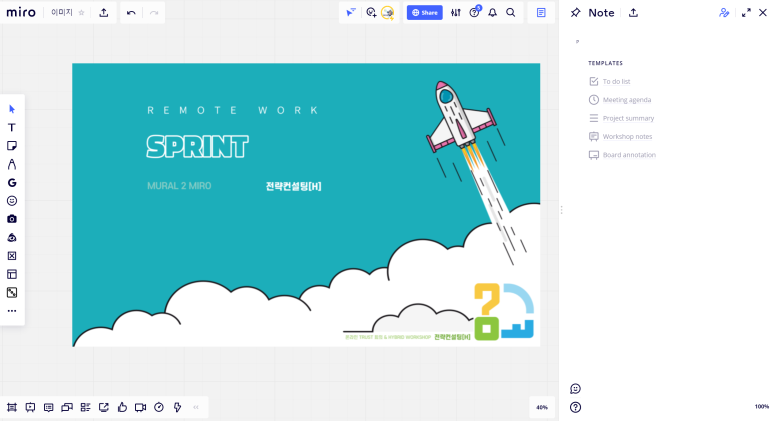Open the camera capture tool

click(x=12, y=219)
